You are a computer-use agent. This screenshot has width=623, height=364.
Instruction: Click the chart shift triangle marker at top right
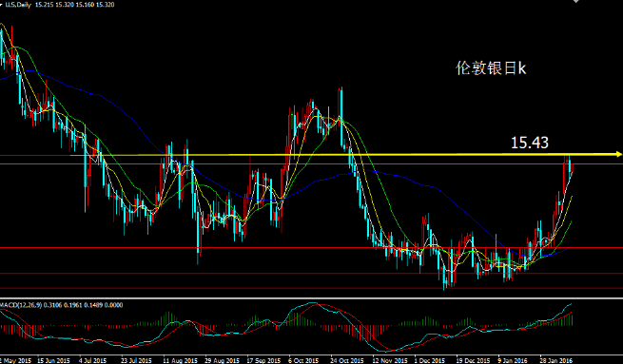point(575,1)
